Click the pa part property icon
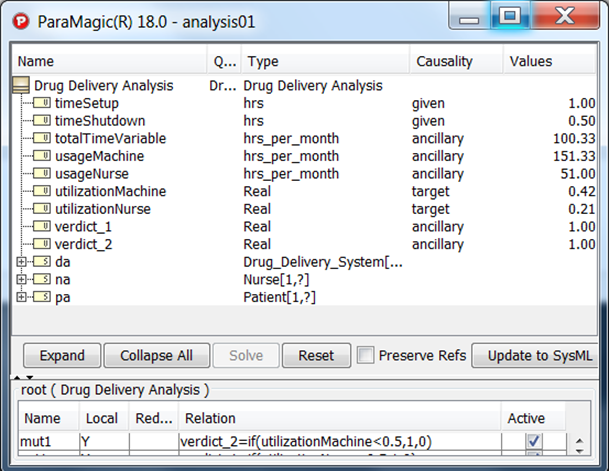Screen dimensions: 609x471 [x=42, y=297]
